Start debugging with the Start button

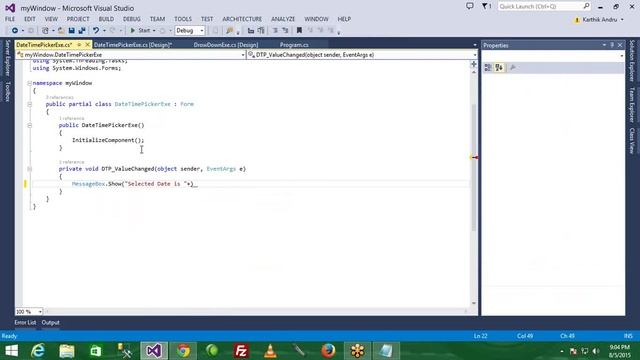[140, 31]
